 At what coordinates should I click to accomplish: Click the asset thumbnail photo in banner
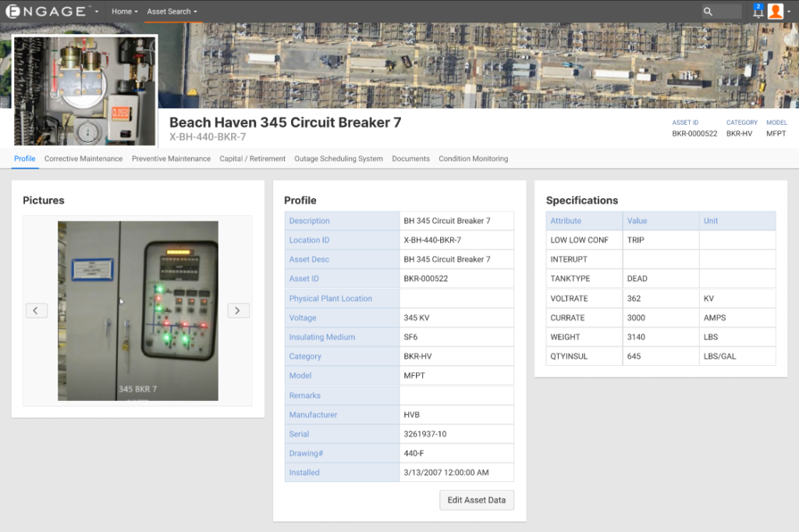pos(85,90)
